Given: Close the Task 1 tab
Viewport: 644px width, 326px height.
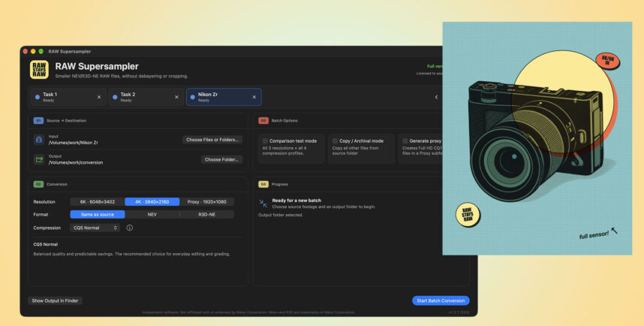Looking at the screenshot, I should (99, 97).
